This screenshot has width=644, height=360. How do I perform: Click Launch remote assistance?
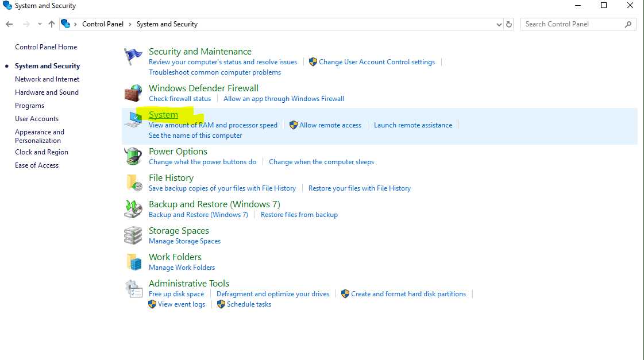point(412,125)
